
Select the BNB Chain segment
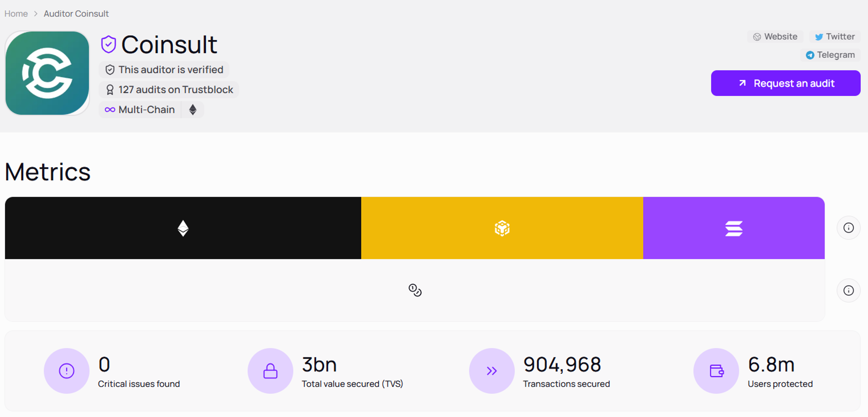point(502,228)
